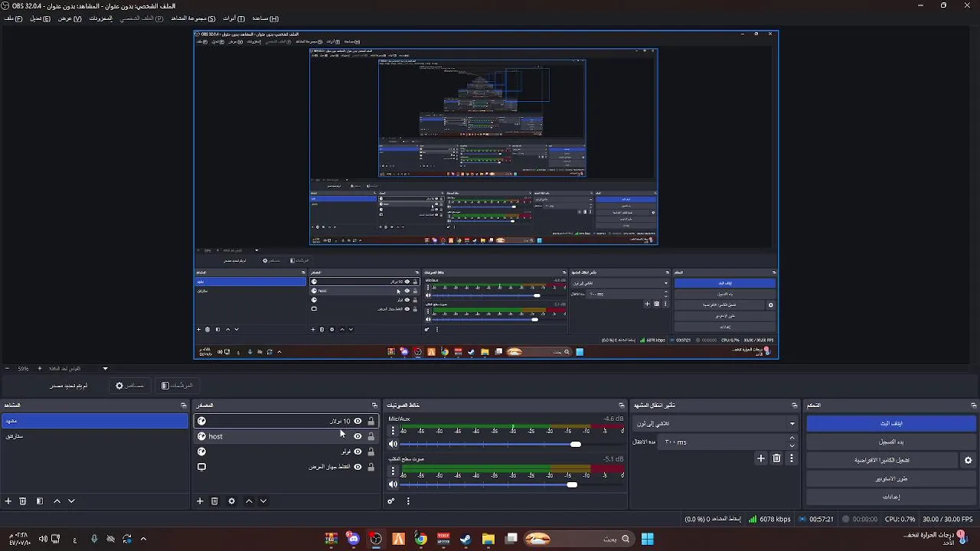Open the Edit menu 'تحرير (E)'
980x551 pixels.
[x=40, y=18]
